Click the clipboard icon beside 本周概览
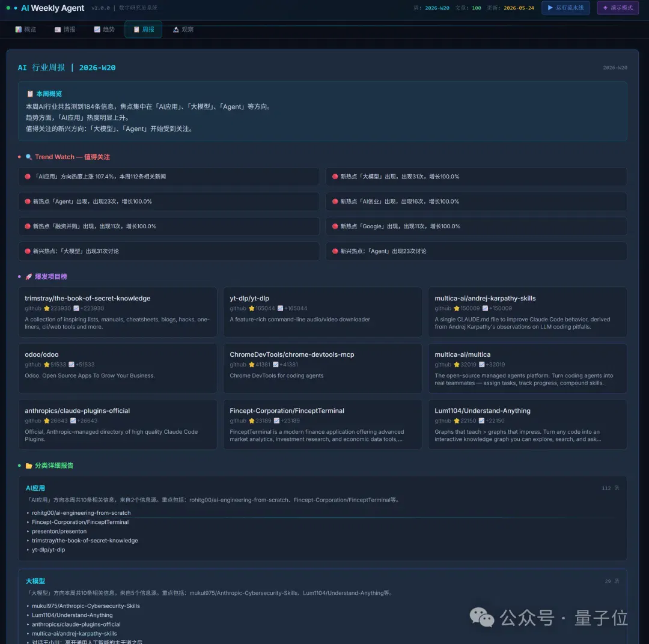 pyautogui.click(x=30, y=94)
